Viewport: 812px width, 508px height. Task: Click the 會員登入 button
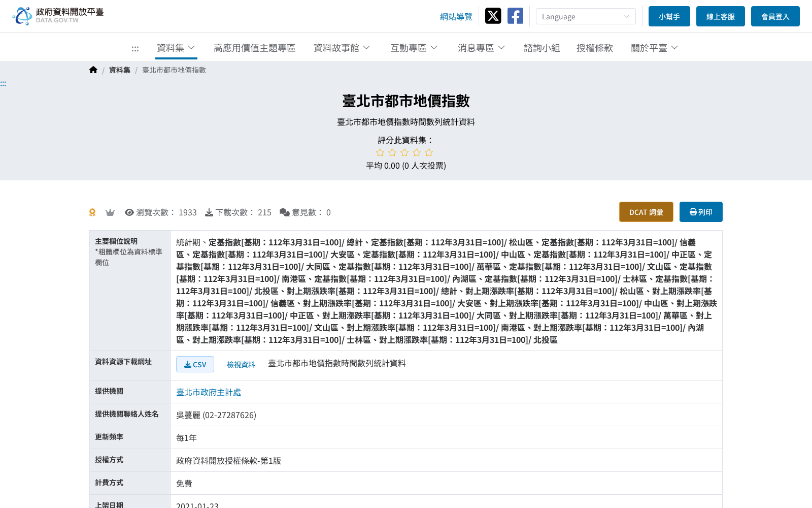tap(775, 16)
